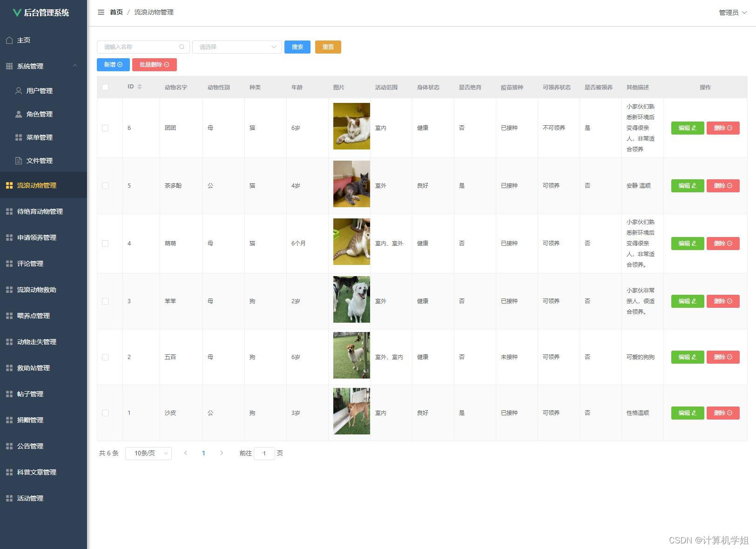Click the 角色管理 person icon
The height and width of the screenshot is (549, 756).
coord(19,114)
